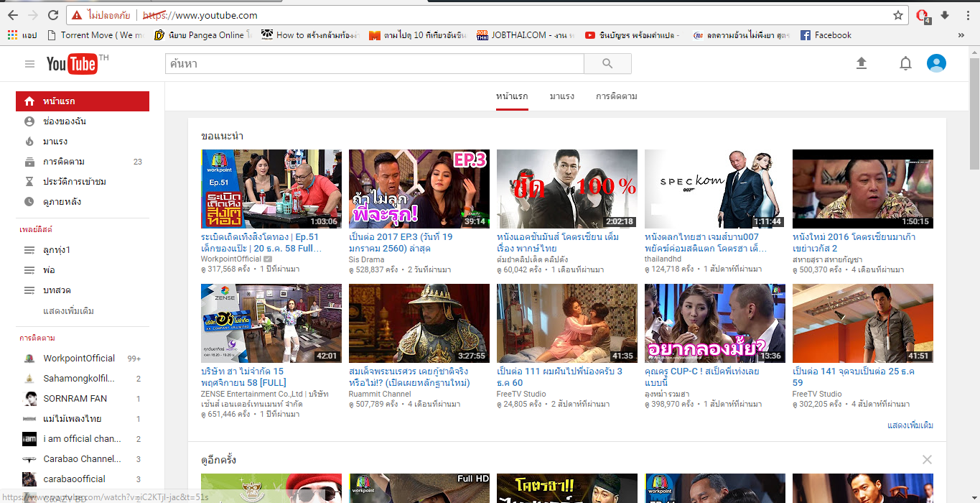Open the SPECKOM 007 video thumbnail
980x503 pixels.
(x=713, y=188)
